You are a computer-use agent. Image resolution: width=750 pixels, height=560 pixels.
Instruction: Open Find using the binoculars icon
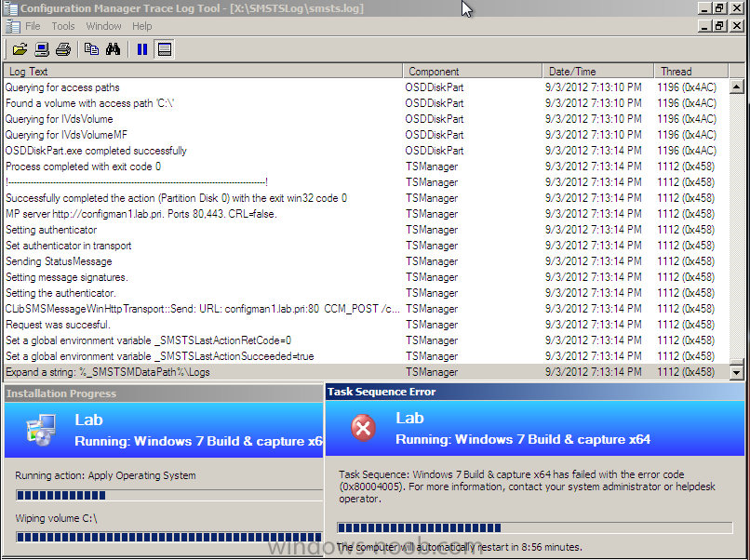114,49
